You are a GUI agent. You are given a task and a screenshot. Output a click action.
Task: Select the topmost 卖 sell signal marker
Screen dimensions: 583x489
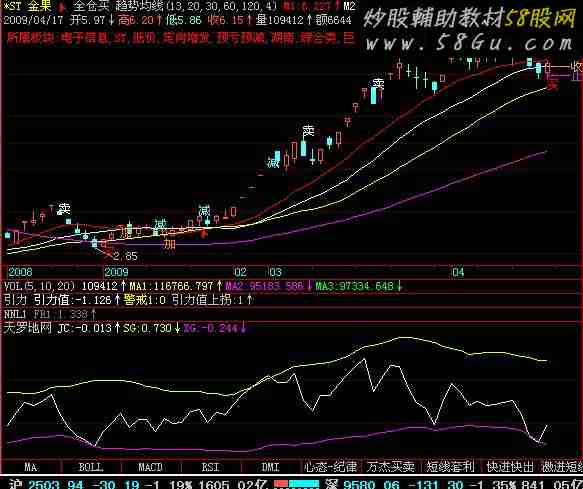coord(379,83)
